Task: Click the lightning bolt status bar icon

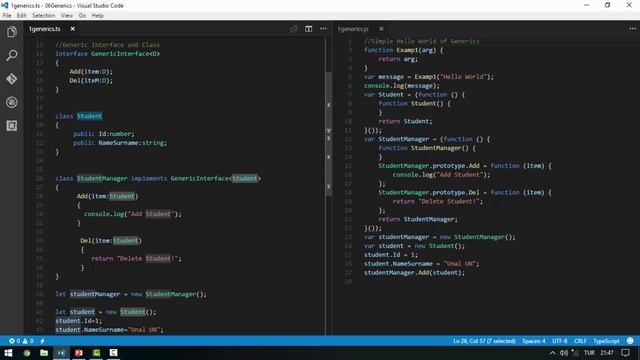Action: click(42, 341)
